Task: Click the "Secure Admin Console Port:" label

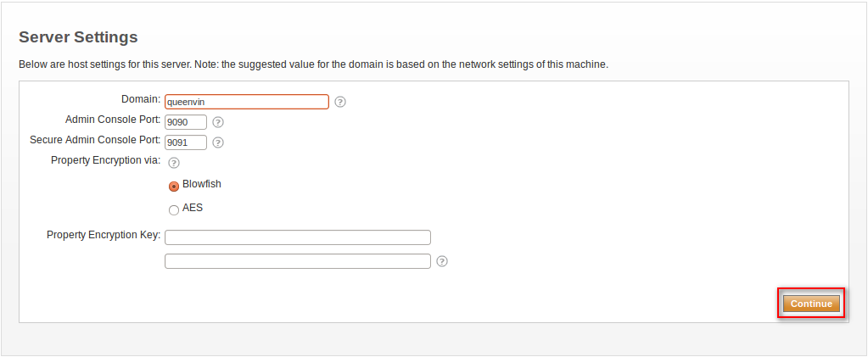Action: [x=95, y=139]
